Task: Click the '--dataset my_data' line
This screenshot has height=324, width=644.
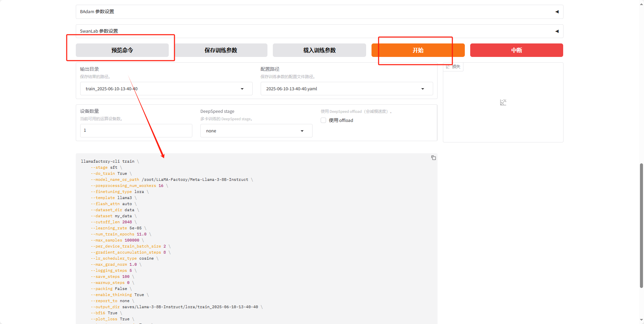Action: [x=114, y=216]
